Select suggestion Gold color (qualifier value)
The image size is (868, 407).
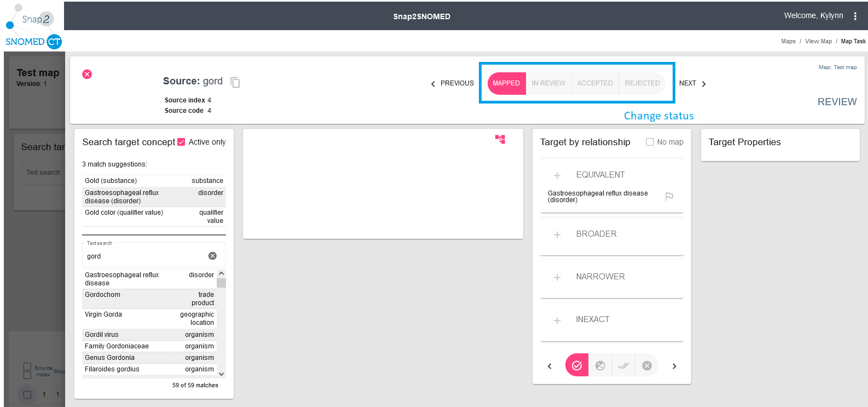[x=154, y=216]
